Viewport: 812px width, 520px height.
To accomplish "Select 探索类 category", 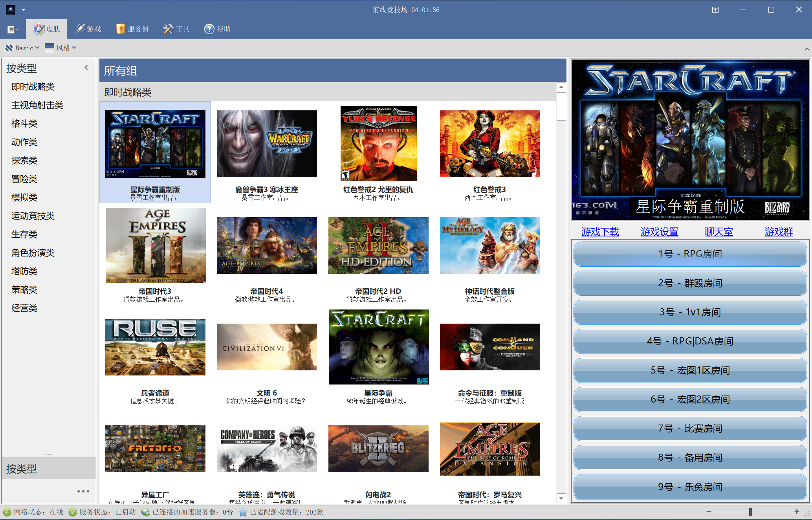I will pyautogui.click(x=24, y=161).
